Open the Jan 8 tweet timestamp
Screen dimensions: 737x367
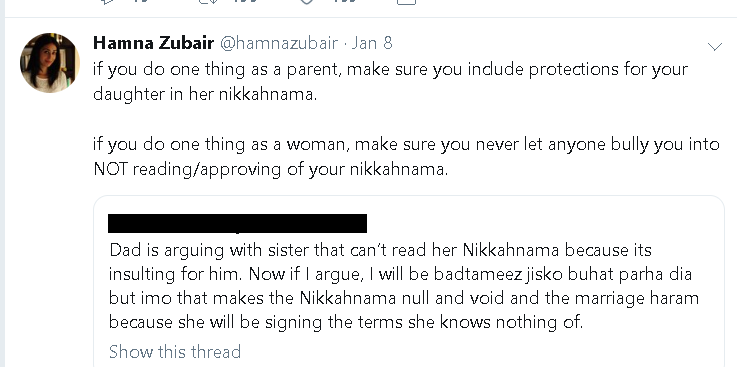372,43
